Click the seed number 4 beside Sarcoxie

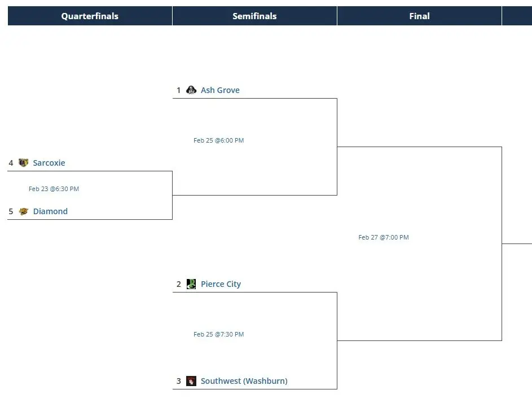[x=11, y=162]
